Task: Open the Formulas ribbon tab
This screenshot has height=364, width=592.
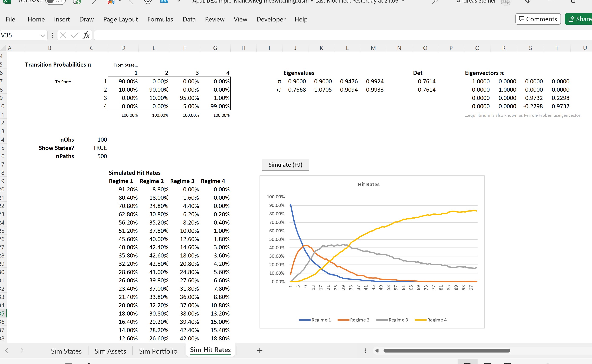Action: (160, 19)
